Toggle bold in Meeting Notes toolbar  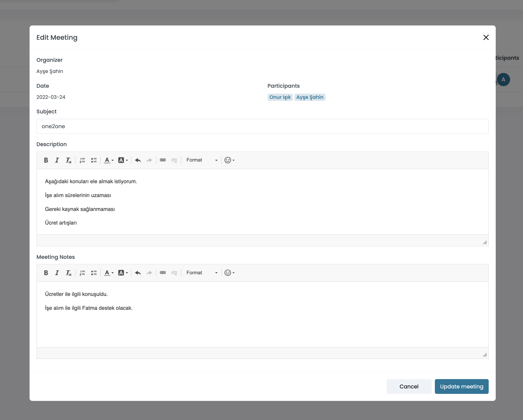point(46,273)
